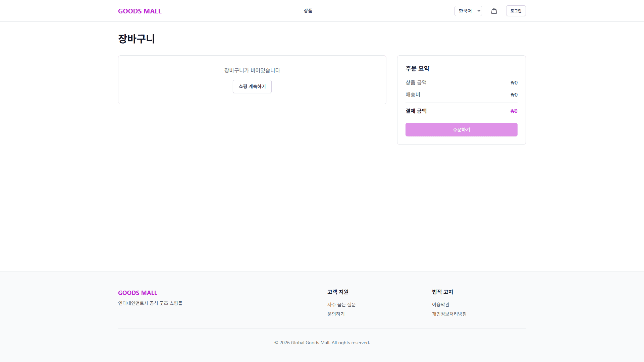Click the 주문하기 order button
Screen dimensions: 644x362
pyautogui.click(x=461, y=130)
